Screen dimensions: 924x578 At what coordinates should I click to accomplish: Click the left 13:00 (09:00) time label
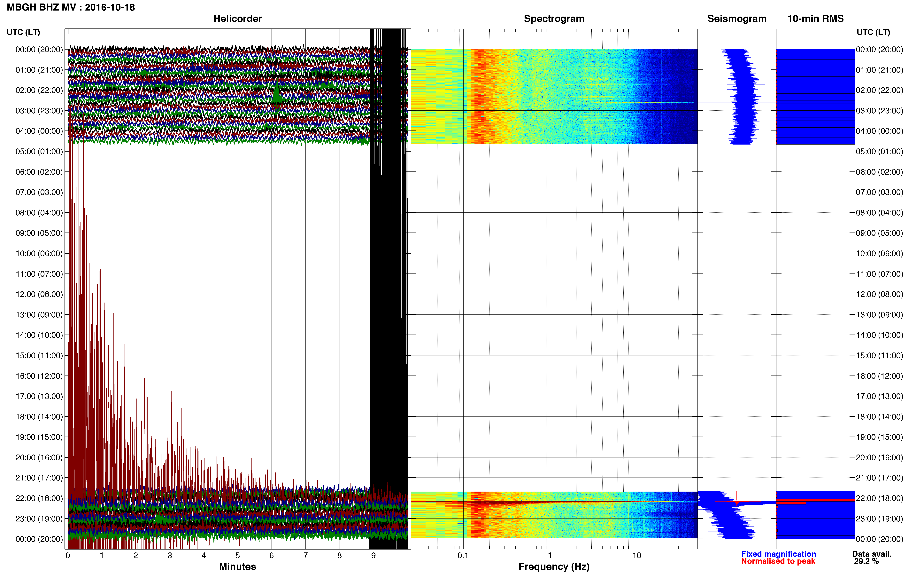pyautogui.click(x=39, y=315)
